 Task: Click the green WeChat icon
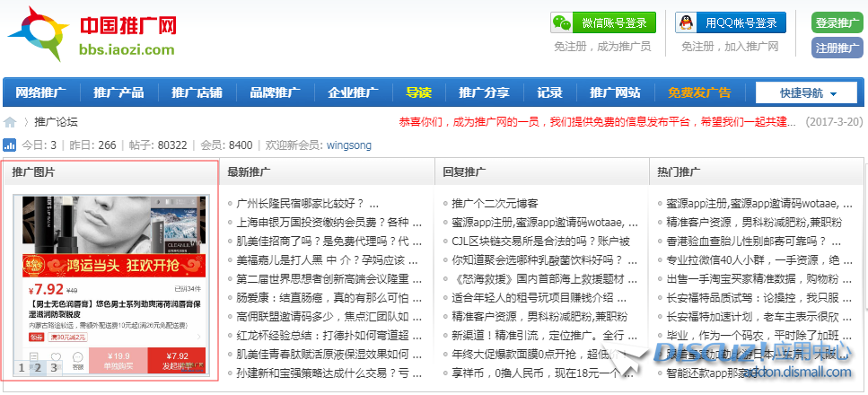coord(562,22)
